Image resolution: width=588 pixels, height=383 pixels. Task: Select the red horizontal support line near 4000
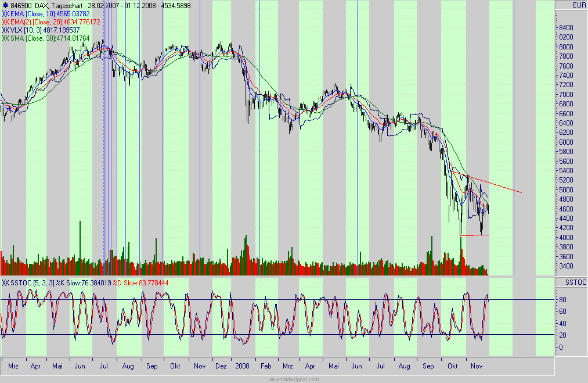[474, 235]
